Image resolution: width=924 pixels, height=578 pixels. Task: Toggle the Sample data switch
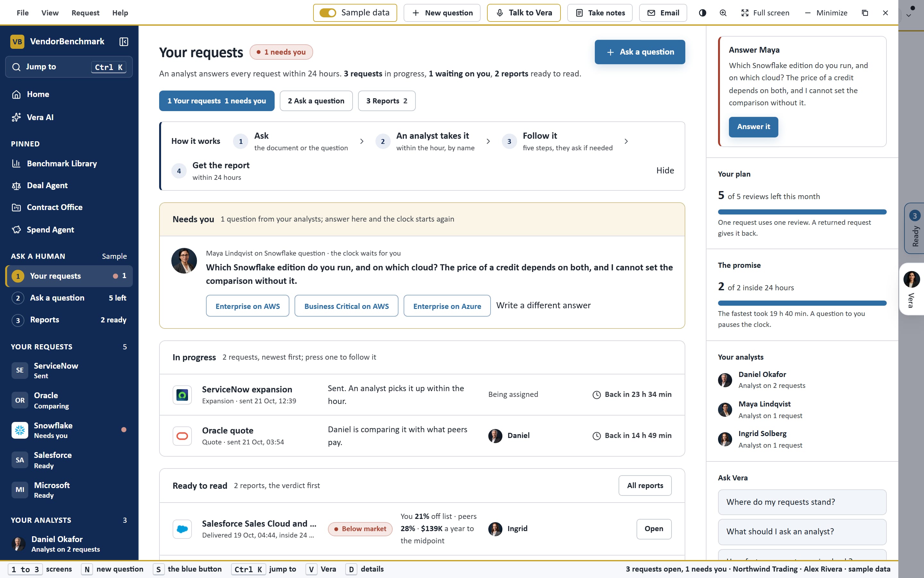tap(328, 13)
